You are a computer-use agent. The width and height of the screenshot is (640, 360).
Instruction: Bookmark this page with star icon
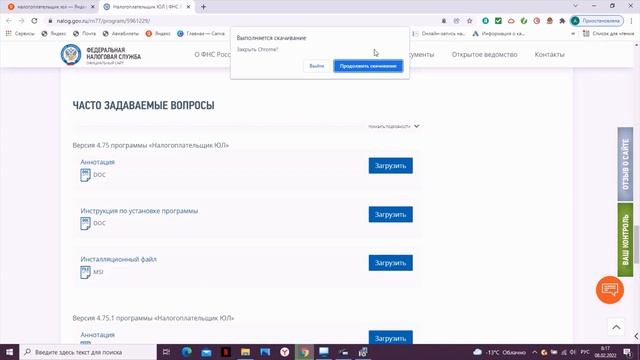469,21
